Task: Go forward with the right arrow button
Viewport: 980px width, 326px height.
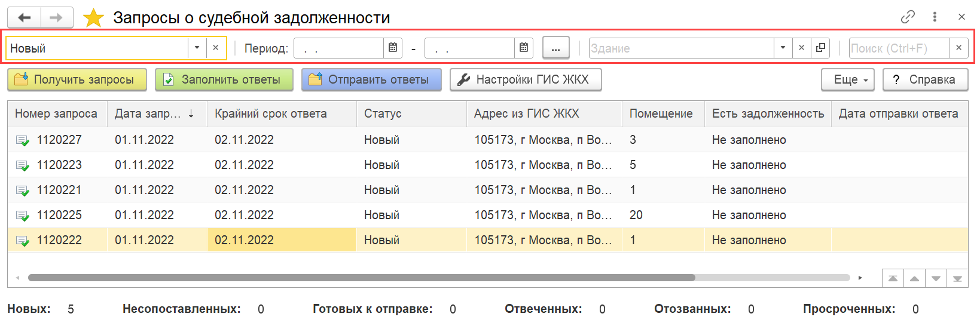Action: click(x=56, y=17)
